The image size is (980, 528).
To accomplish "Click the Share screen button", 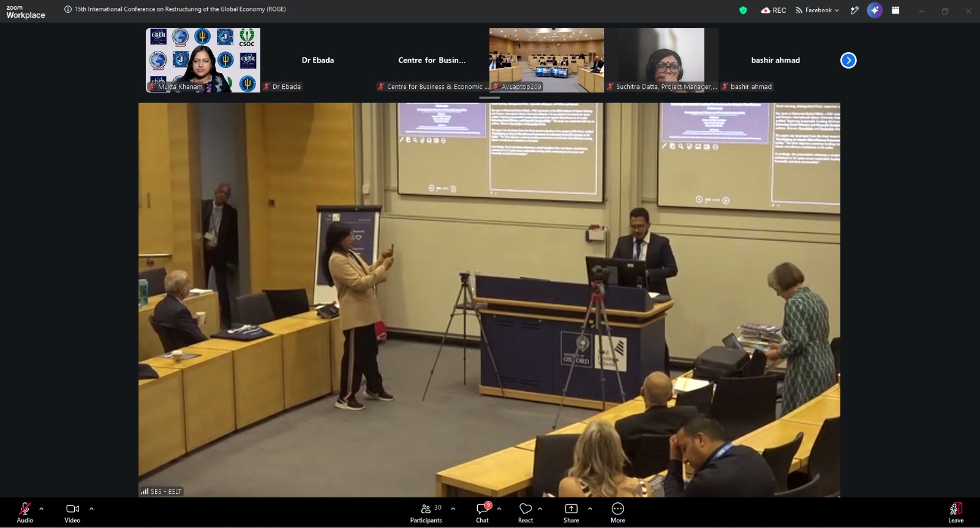I will [x=571, y=513].
